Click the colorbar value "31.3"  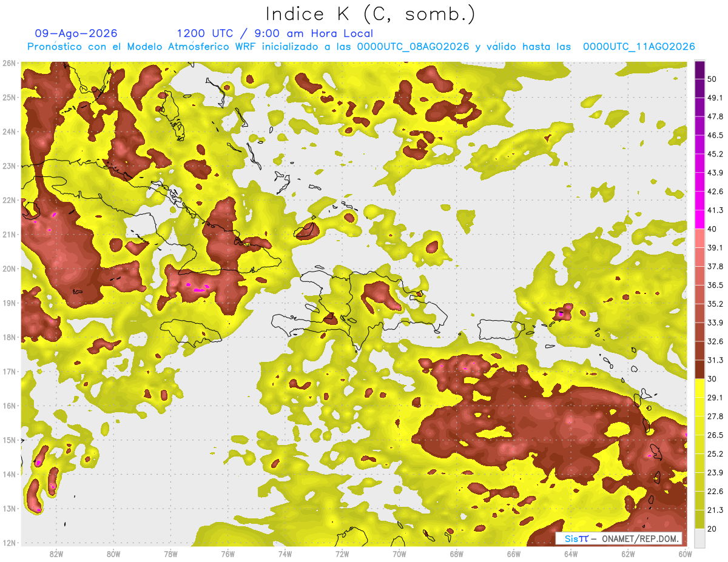pos(715,360)
